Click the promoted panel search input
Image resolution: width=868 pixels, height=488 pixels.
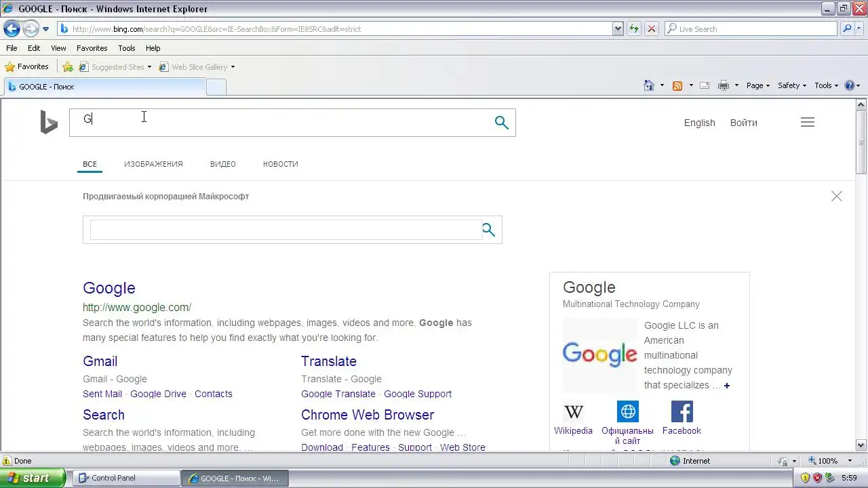click(285, 230)
